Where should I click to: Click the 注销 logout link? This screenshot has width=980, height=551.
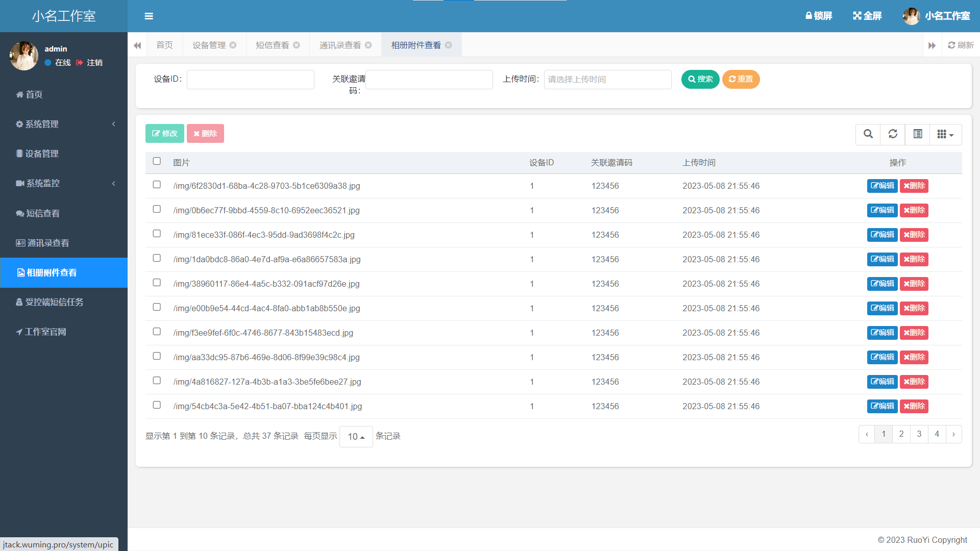click(x=90, y=63)
